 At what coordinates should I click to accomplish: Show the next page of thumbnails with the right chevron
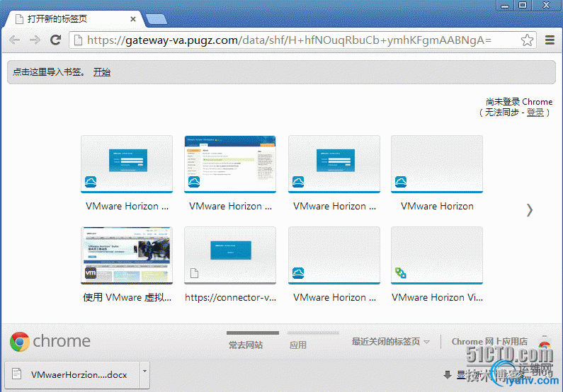click(529, 210)
